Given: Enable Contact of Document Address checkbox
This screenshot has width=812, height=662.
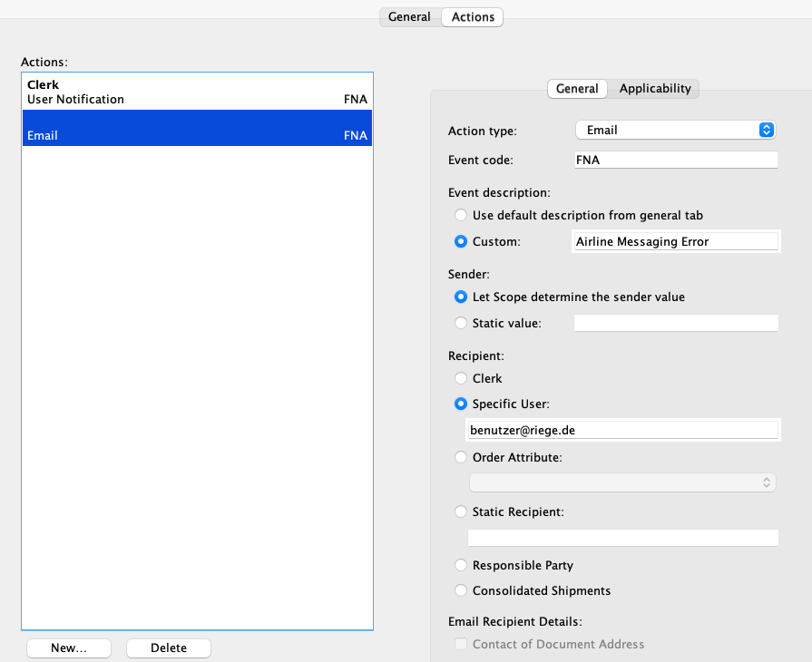Looking at the screenshot, I should [x=461, y=643].
